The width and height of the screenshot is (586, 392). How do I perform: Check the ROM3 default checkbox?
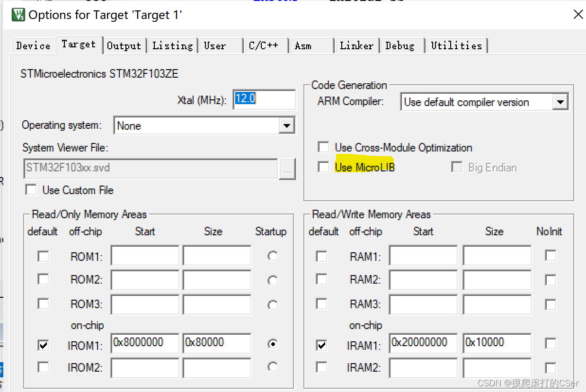pyautogui.click(x=43, y=304)
